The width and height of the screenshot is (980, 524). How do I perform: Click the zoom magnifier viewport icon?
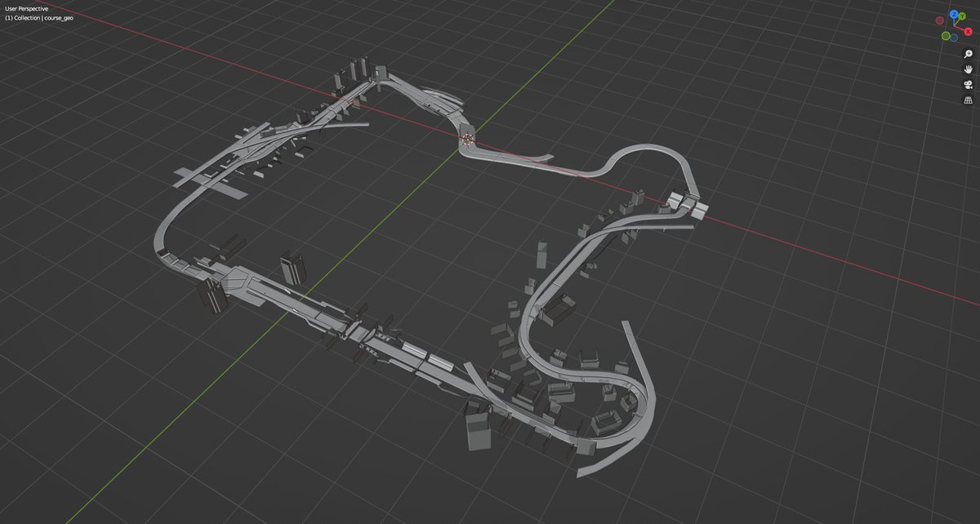pos(969,54)
